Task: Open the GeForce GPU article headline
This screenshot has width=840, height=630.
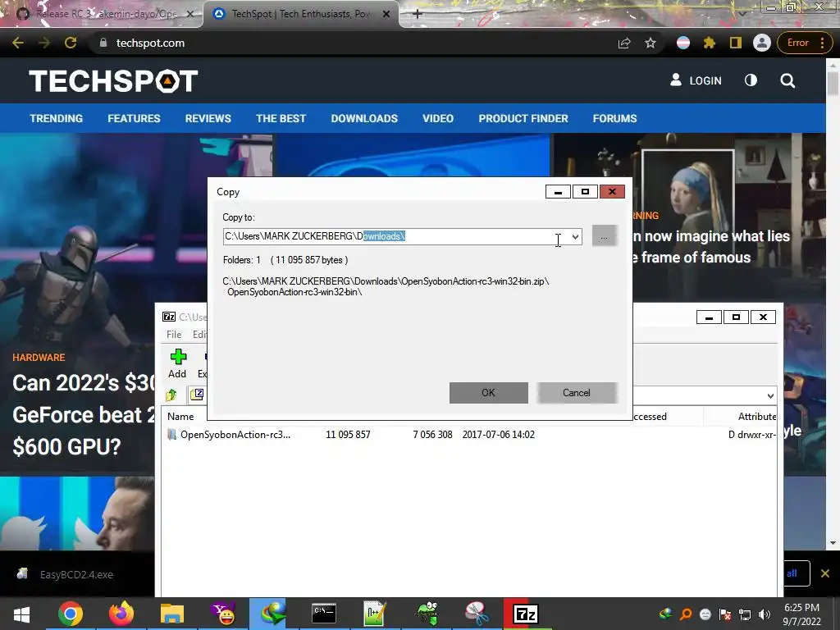Action: [x=83, y=414]
